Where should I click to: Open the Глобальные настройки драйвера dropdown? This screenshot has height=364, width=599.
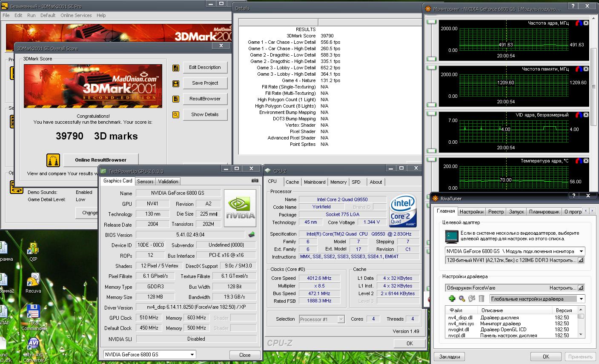(582, 299)
